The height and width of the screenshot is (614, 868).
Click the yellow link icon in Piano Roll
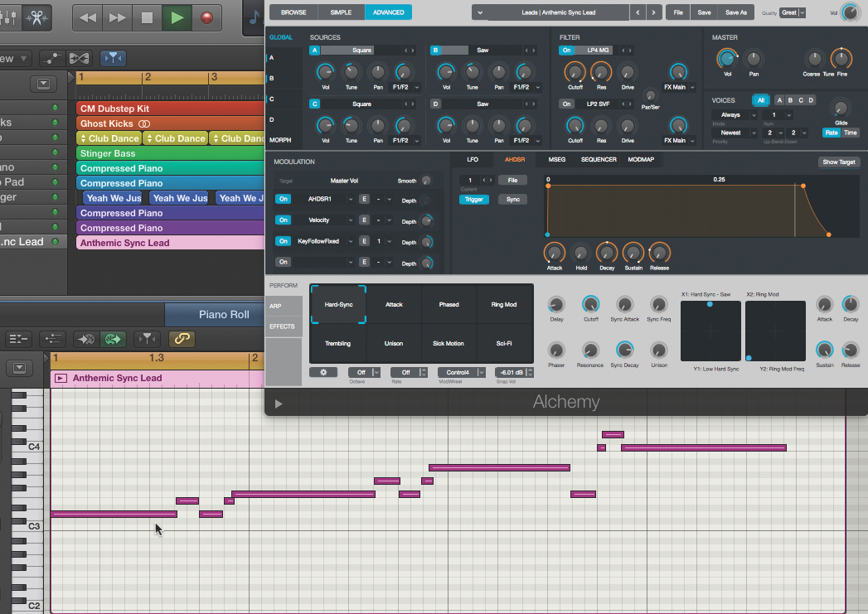click(182, 339)
